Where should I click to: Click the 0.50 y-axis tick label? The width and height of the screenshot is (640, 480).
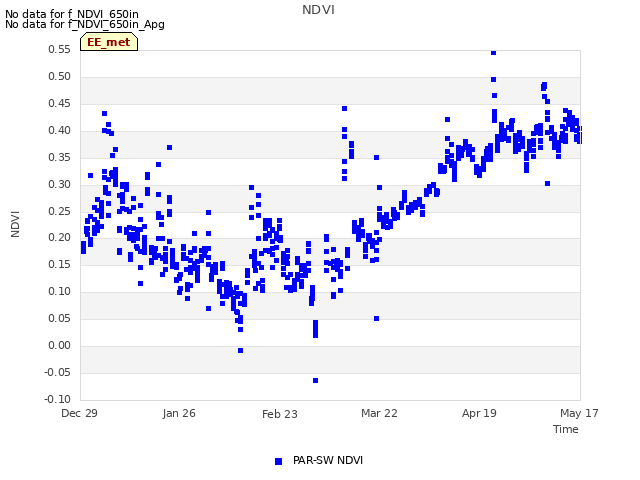60,76
